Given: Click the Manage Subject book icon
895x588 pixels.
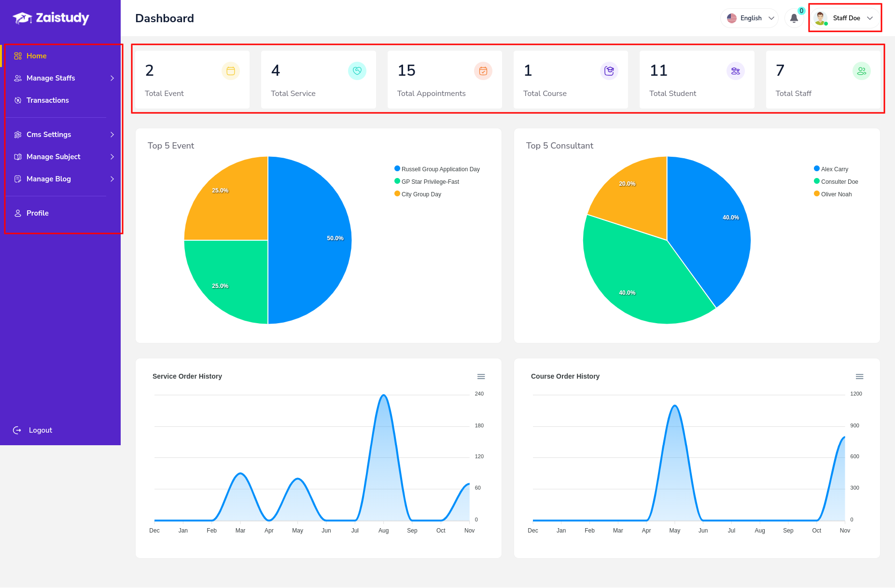Looking at the screenshot, I should pyautogui.click(x=18, y=157).
